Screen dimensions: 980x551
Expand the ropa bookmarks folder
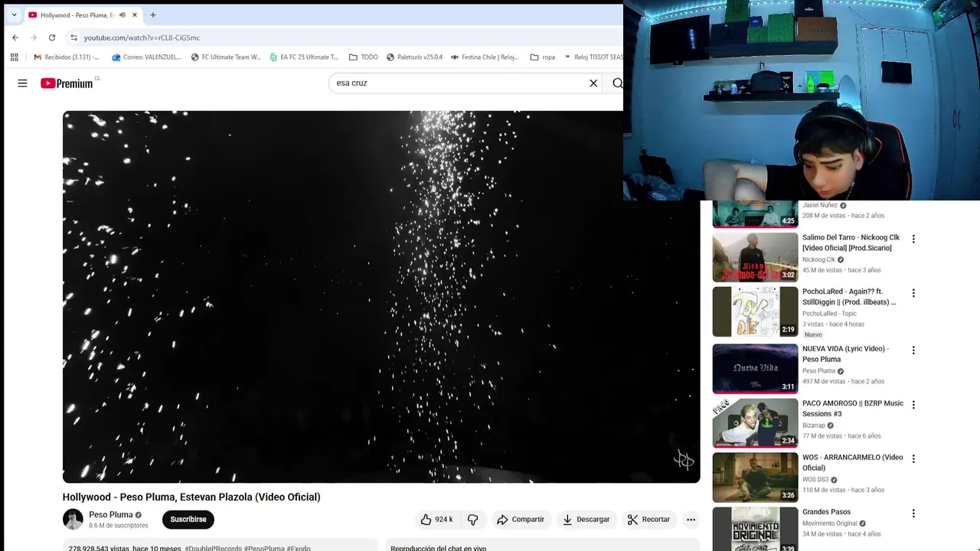[542, 57]
